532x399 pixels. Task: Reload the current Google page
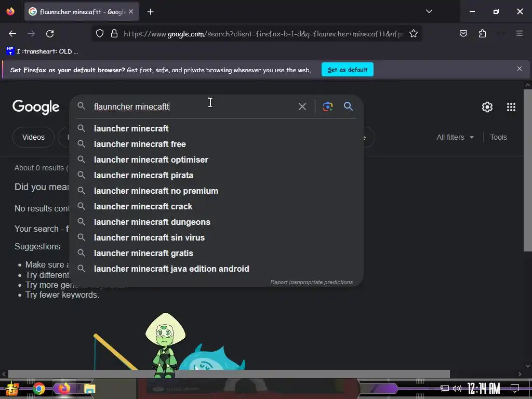(50, 34)
